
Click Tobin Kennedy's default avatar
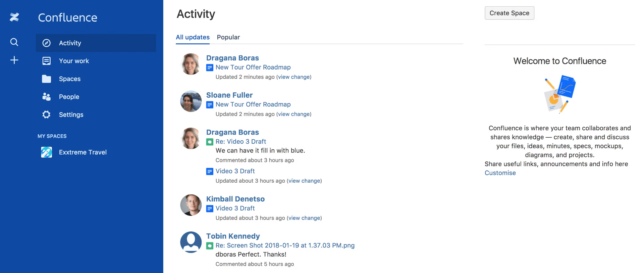pos(191,242)
